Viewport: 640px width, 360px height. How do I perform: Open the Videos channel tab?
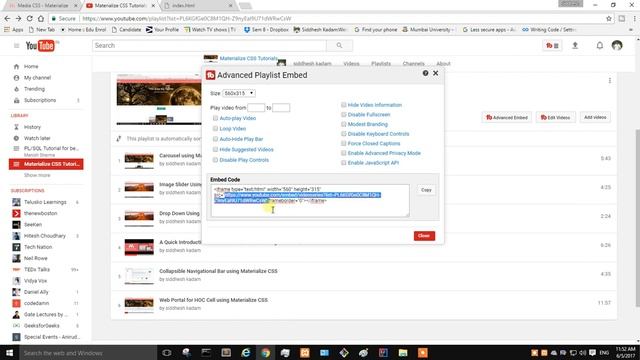coord(351,64)
